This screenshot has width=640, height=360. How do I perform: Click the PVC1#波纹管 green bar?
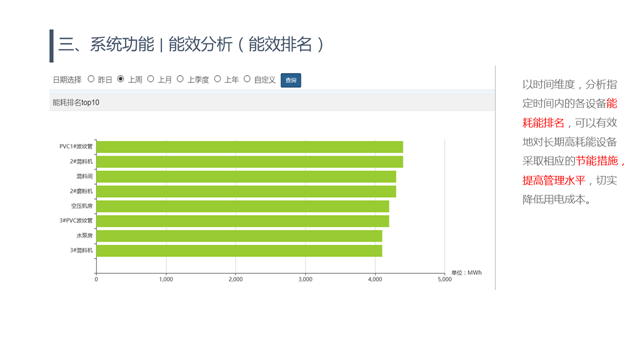tap(250, 147)
